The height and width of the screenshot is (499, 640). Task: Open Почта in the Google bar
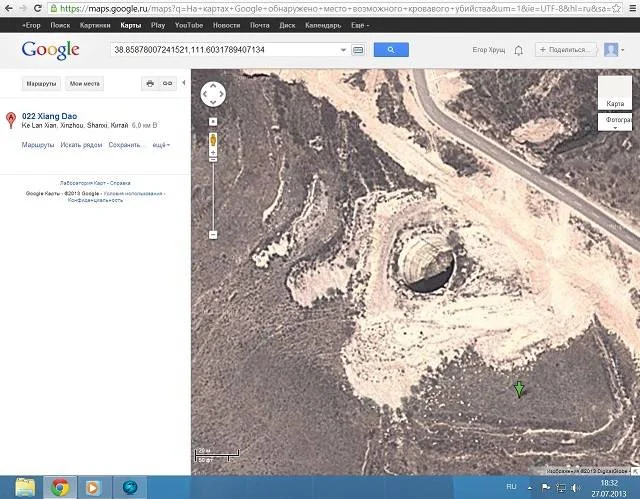coord(260,25)
